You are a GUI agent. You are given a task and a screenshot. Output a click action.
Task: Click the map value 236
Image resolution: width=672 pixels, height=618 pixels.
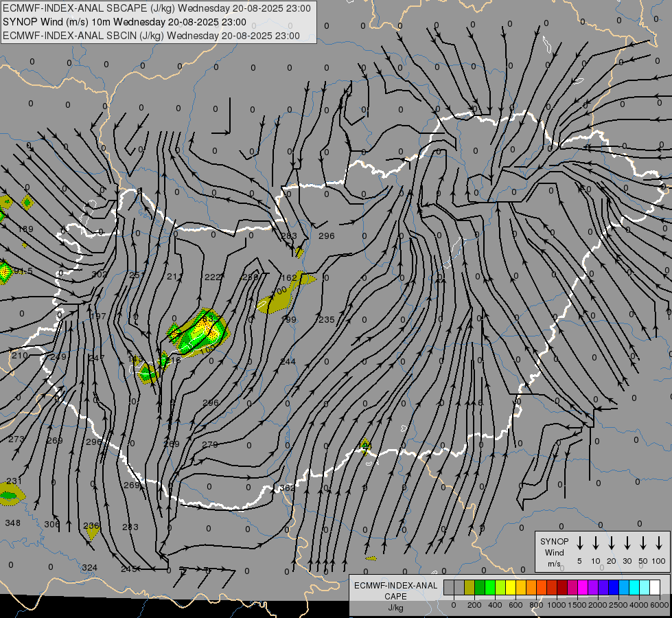pyautogui.click(x=91, y=526)
